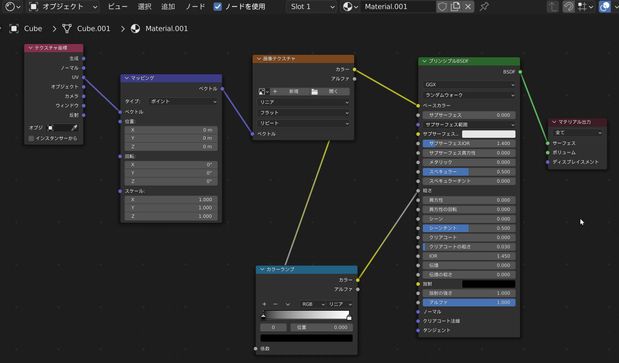Open the ColorRamp tools chevron menu
This screenshot has height=363, width=619.
(x=287, y=304)
